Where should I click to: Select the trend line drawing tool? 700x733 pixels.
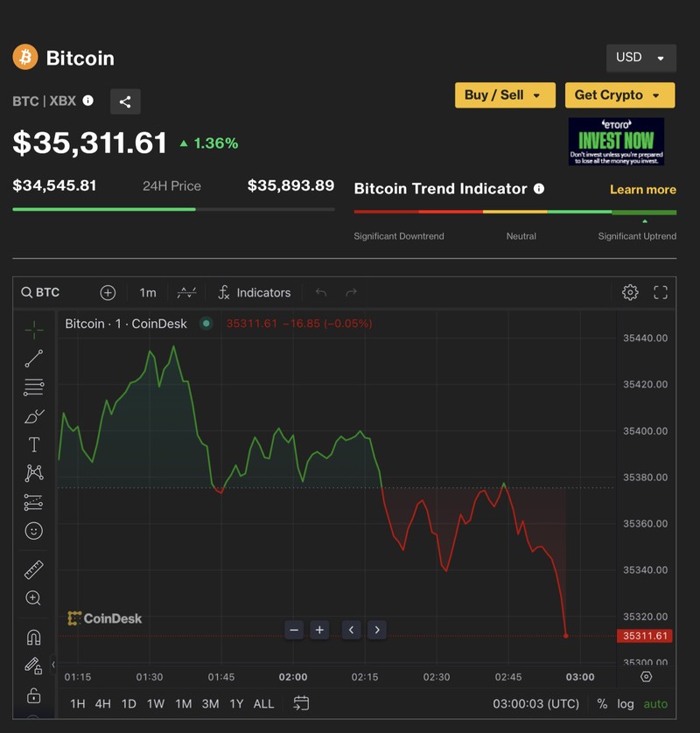(34, 359)
